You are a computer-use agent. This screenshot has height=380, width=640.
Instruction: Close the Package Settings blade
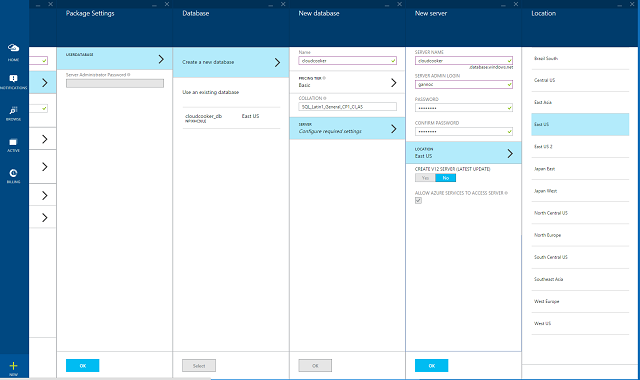167,4
